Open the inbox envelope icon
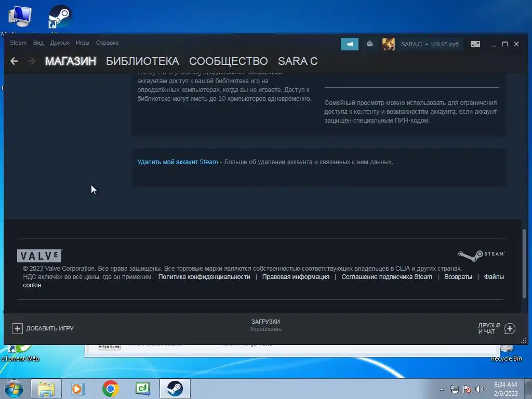532x399 pixels. click(x=370, y=44)
